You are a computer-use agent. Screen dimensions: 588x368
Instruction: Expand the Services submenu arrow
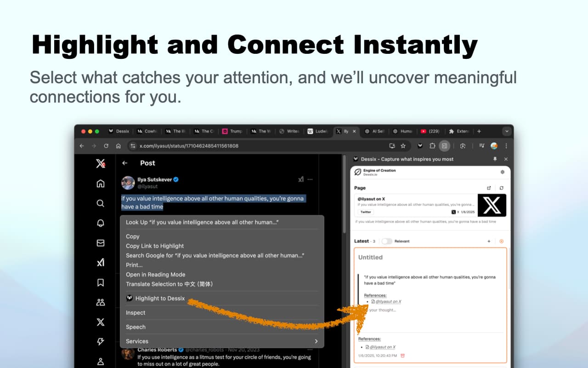pyautogui.click(x=316, y=341)
